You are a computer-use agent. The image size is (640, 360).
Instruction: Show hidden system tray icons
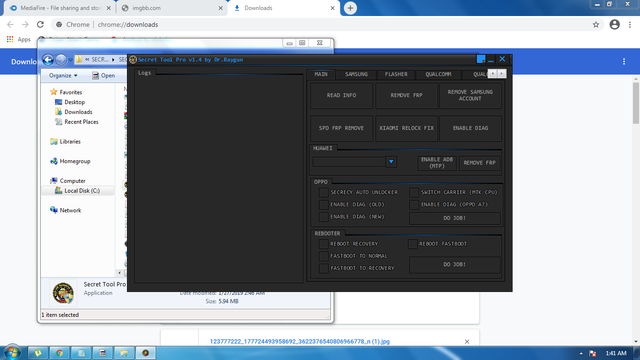(x=581, y=353)
